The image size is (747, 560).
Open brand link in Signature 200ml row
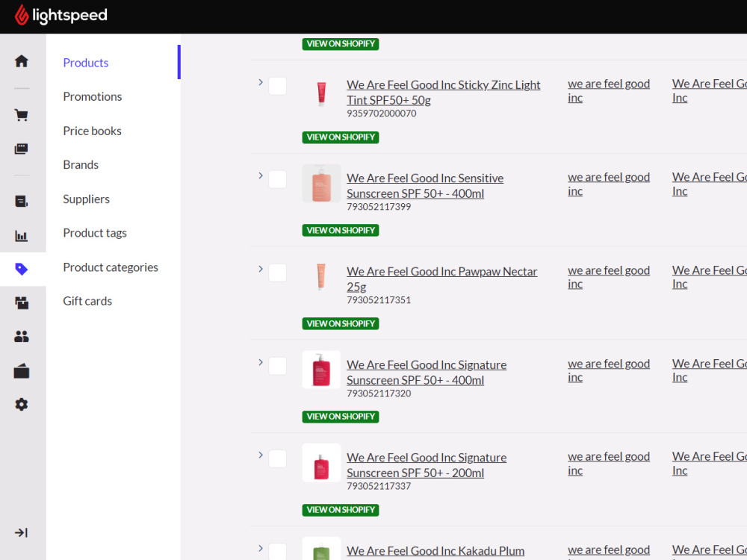tap(608, 464)
